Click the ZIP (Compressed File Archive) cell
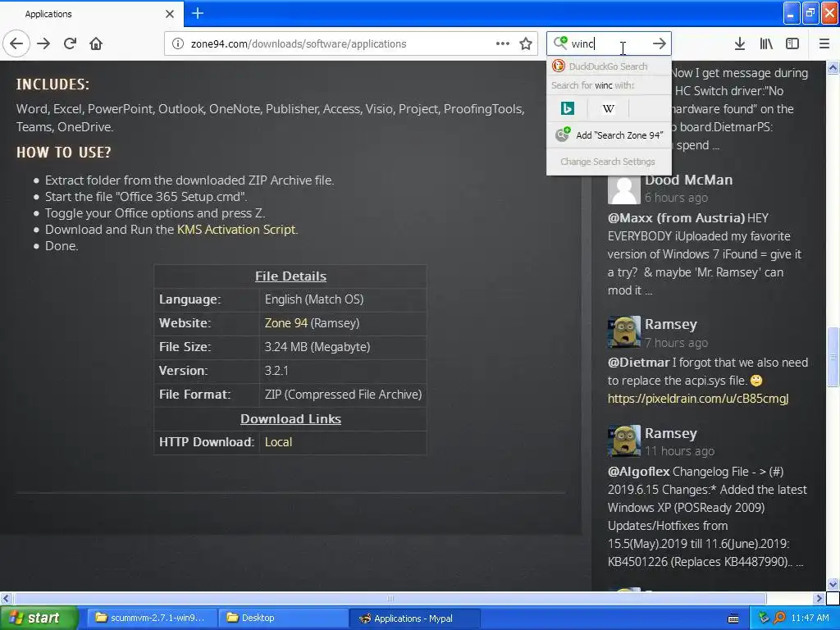The height and width of the screenshot is (630, 840). coord(343,395)
